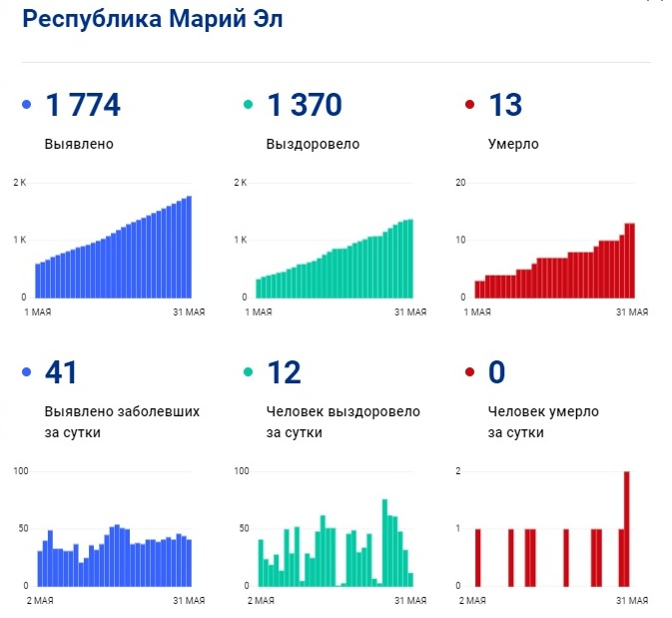Click the Выявлено заболевших за сутки label
This screenshot has height=618, width=672.
(122, 422)
